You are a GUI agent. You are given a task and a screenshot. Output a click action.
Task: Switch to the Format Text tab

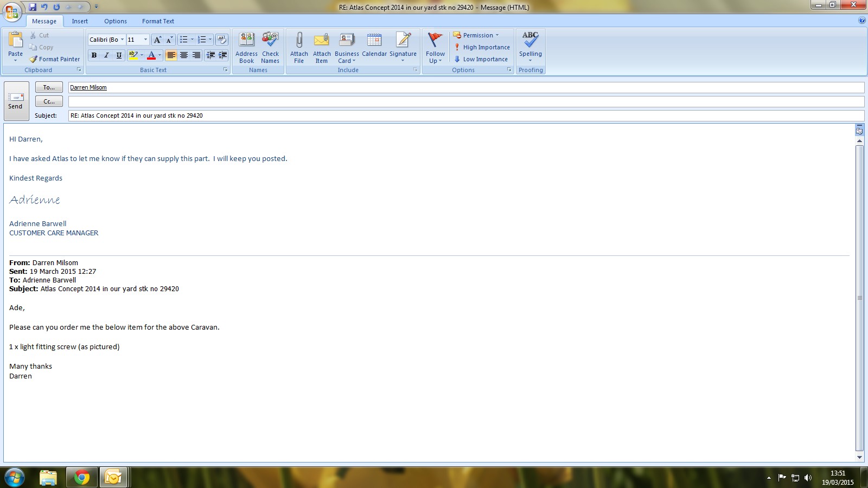[x=158, y=21]
